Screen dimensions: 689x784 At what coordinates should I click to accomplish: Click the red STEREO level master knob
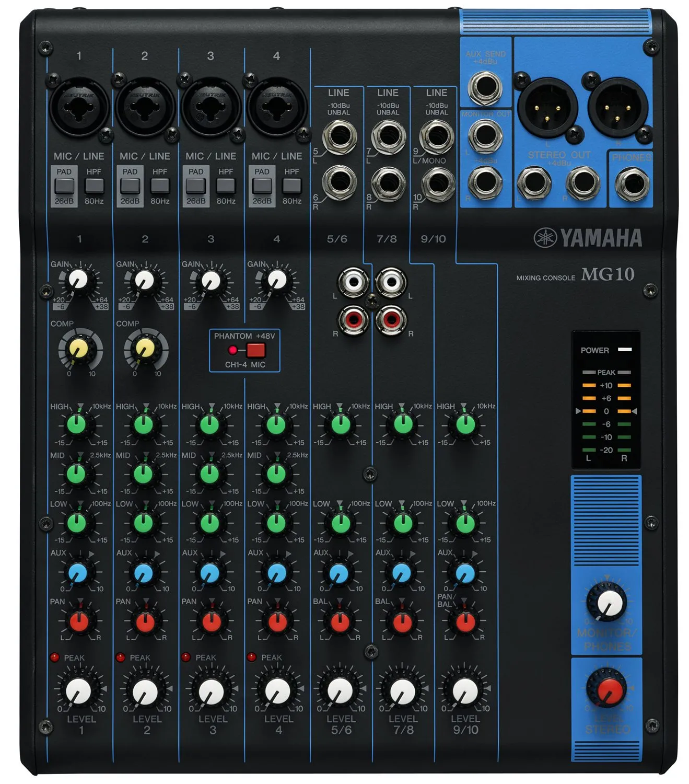(x=606, y=689)
